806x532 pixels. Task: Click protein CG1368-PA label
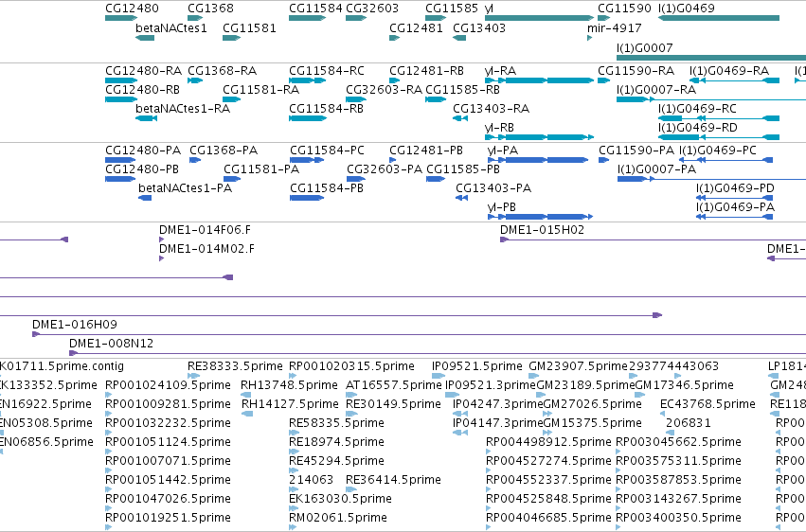(x=224, y=151)
